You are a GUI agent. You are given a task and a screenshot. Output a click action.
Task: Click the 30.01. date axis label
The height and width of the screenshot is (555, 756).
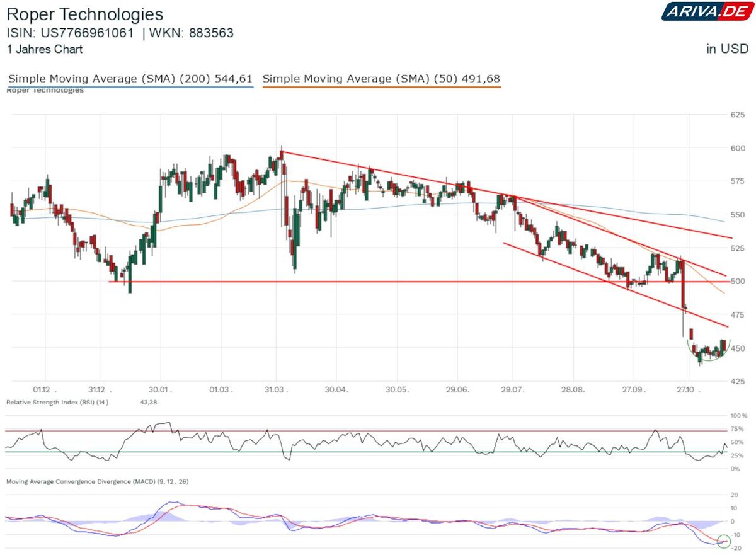click(x=161, y=390)
